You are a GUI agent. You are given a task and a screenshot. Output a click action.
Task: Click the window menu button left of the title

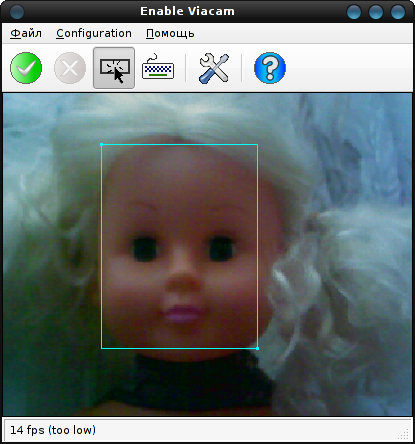17,12
